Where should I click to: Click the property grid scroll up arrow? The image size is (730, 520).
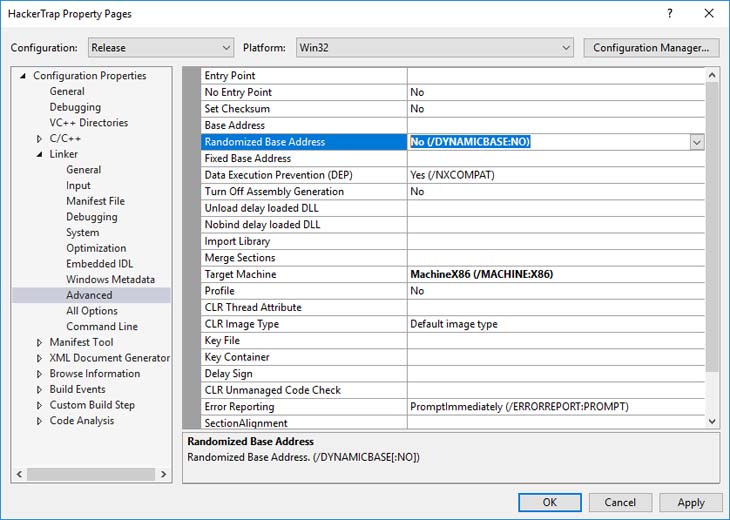[712, 75]
